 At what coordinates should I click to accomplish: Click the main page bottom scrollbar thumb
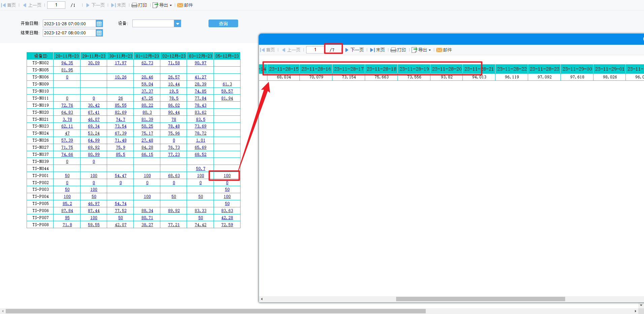(216, 311)
